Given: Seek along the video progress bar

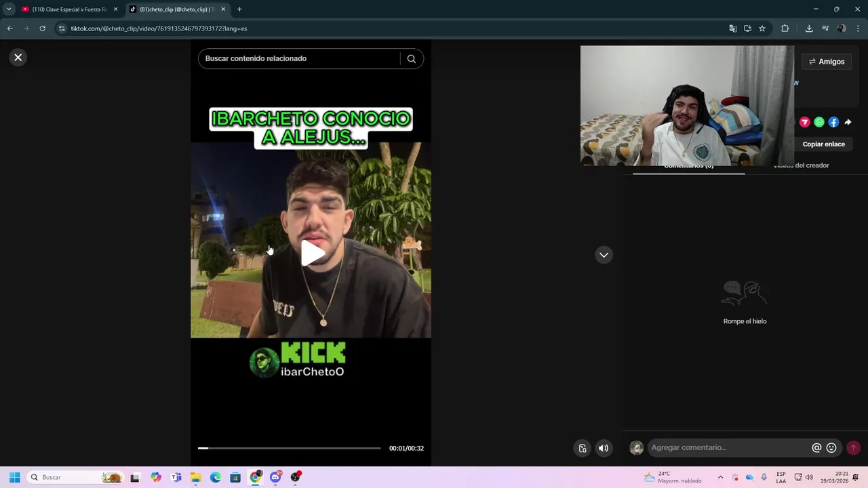Looking at the screenshot, I should click(x=290, y=448).
